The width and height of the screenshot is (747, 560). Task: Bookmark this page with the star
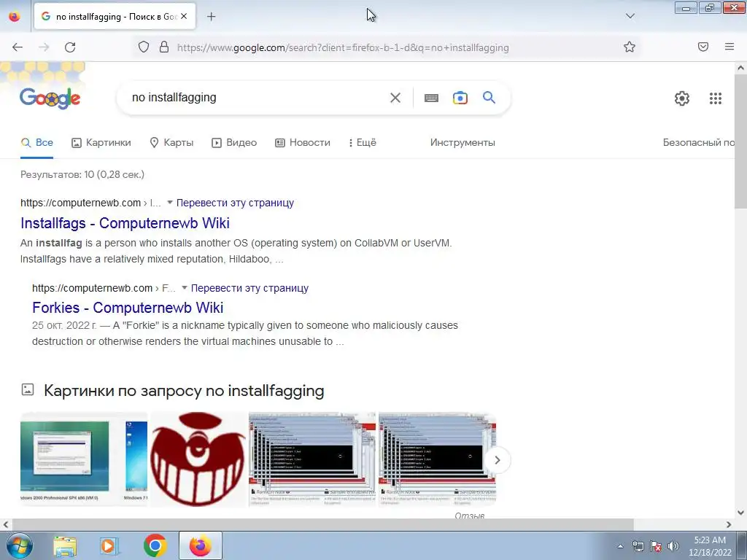coord(630,47)
